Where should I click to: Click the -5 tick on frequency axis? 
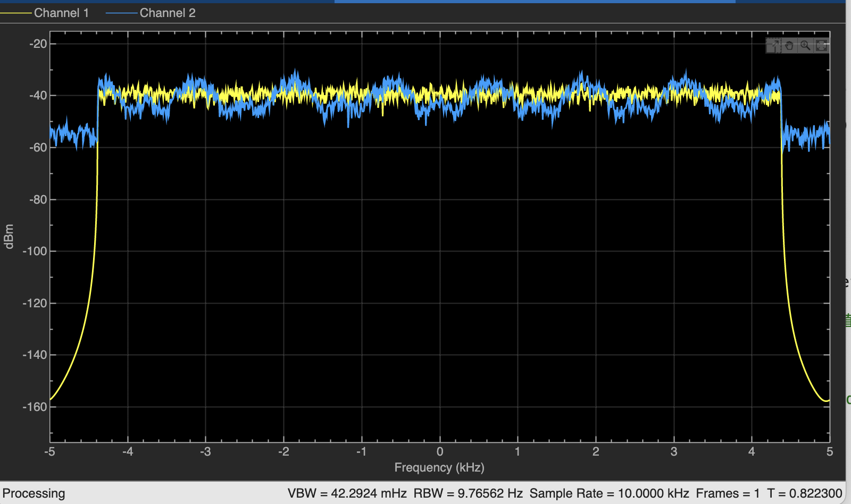pos(50,452)
